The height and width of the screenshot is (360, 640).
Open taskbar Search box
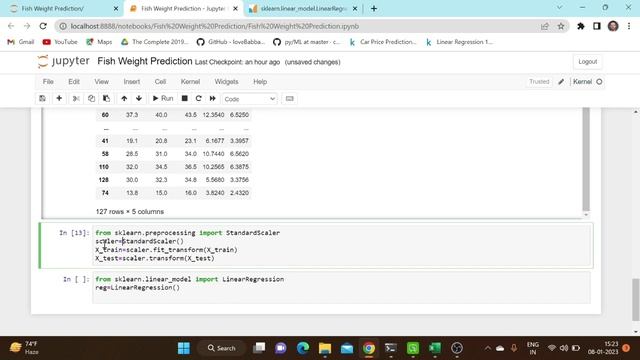(x=222, y=348)
